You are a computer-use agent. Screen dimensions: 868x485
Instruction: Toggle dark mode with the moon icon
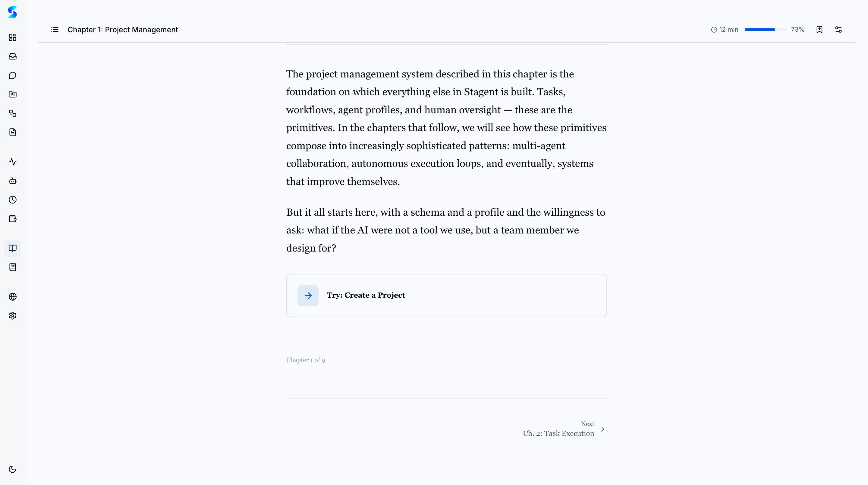pos(12,469)
